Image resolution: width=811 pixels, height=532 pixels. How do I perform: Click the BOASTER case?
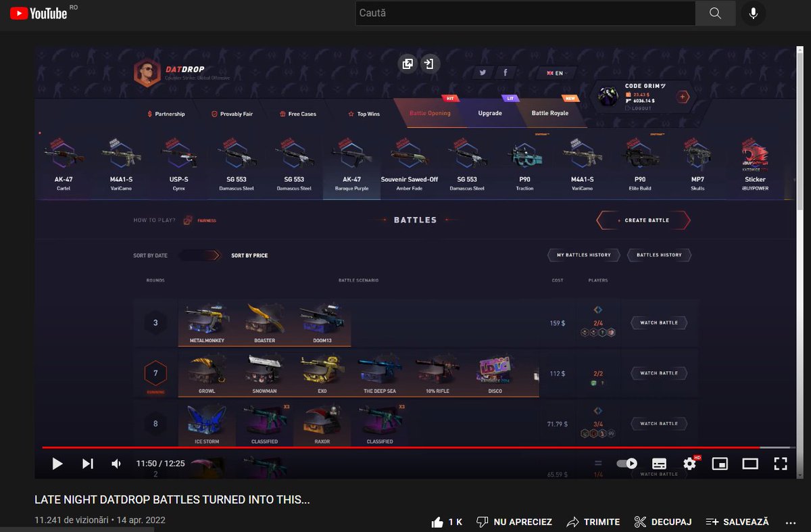tap(264, 324)
